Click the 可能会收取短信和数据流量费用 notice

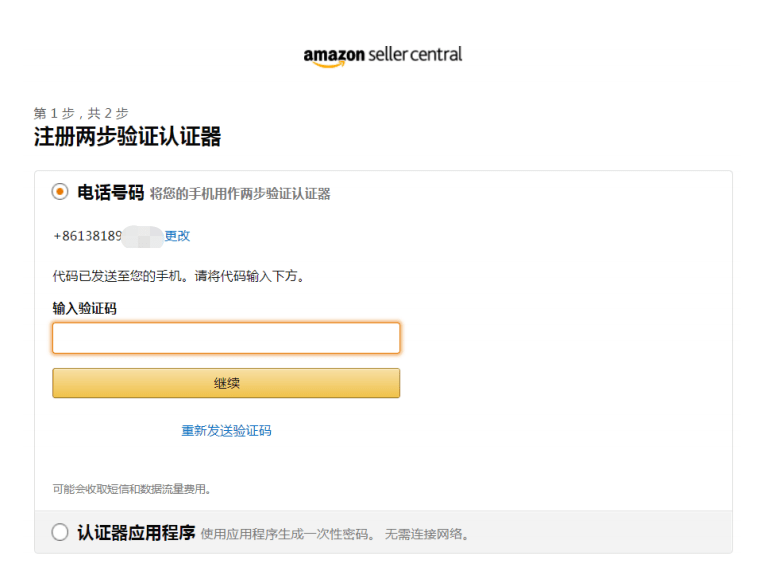132,489
